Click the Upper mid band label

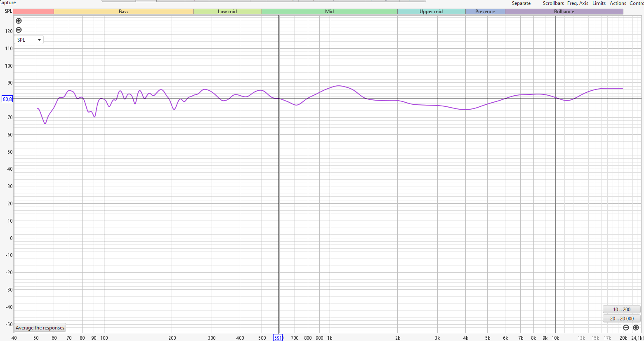(x=431, y=12)
